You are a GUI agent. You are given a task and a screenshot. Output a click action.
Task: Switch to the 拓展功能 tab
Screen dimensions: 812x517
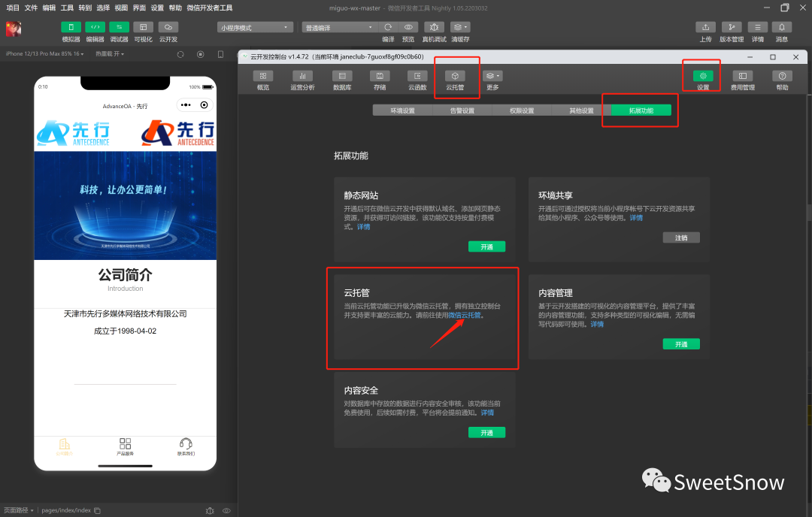pyautogui.click(x=641, y=110)
